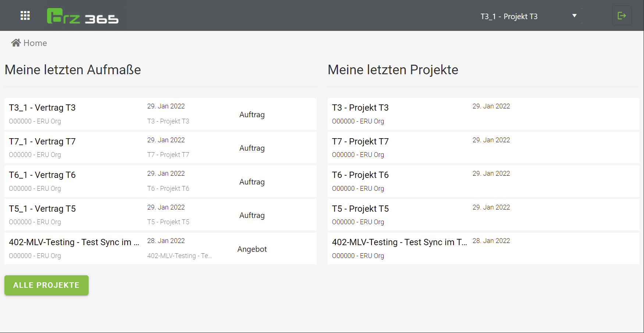Click the Home house icon

16,43
